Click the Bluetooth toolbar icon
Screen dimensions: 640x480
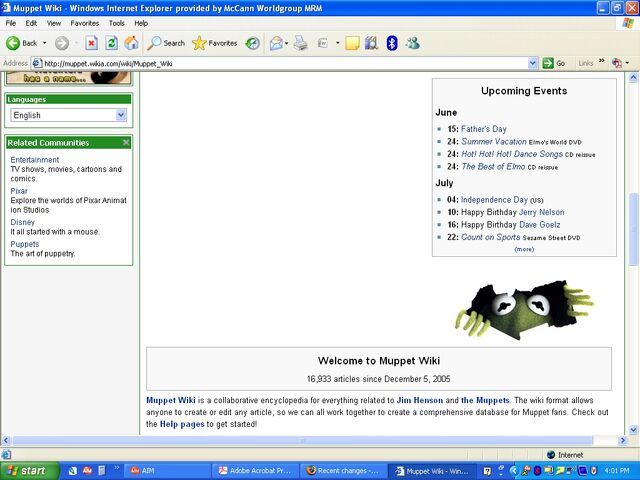[392, 43]
